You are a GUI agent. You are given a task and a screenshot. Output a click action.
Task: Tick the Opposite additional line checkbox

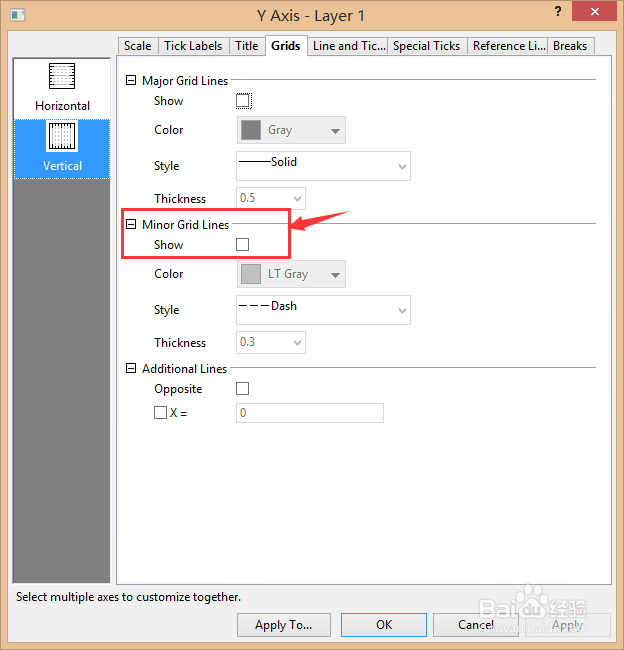click(243, 388)
